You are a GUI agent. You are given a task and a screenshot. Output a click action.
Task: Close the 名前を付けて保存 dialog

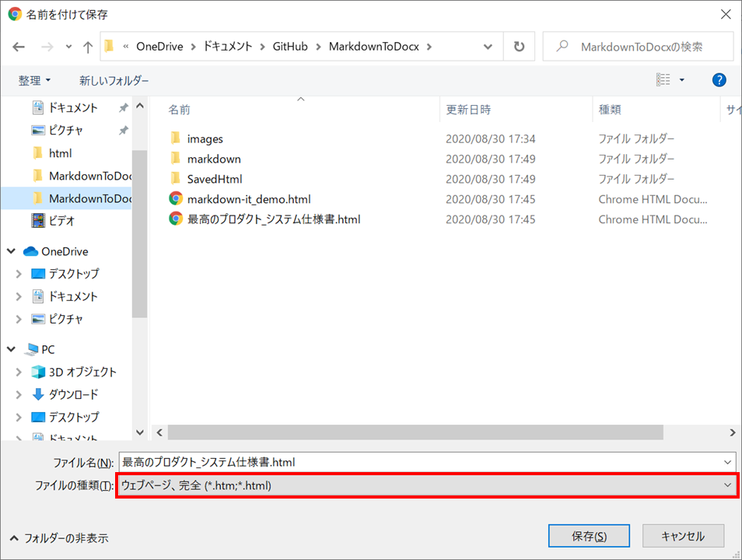click(x=726, y=14)
